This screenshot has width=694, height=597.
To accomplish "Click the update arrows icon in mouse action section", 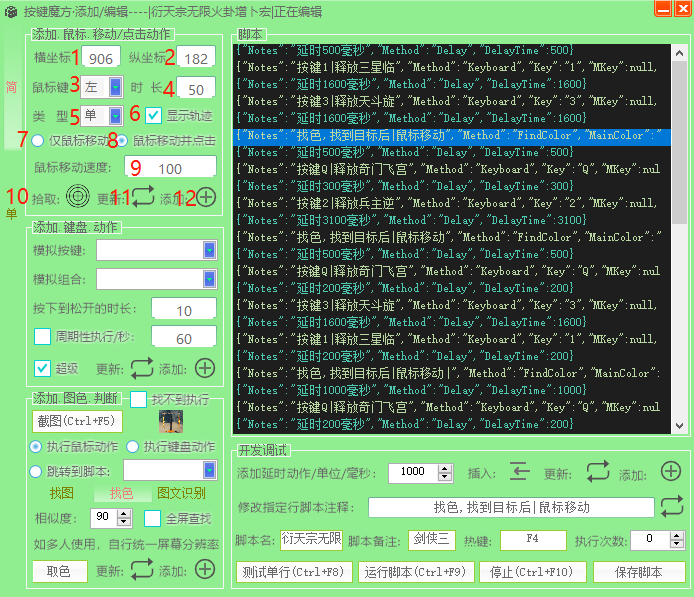I will (143, 196).
